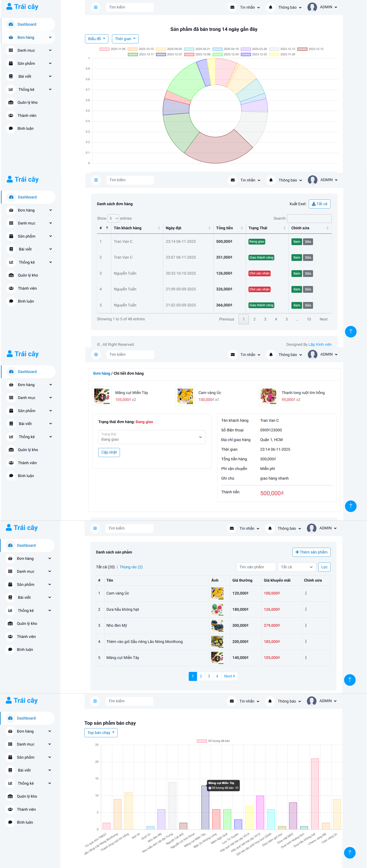Open the hamburger menu icon
The height and width of the screenshot is (868, 367).
tap(96, 7)
